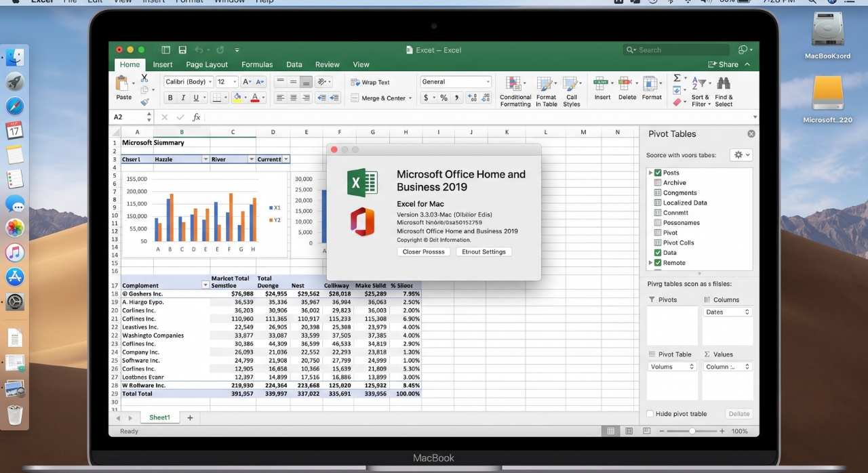
Task: Open the River column filter arrow
Action: click(x=251, y=159)
